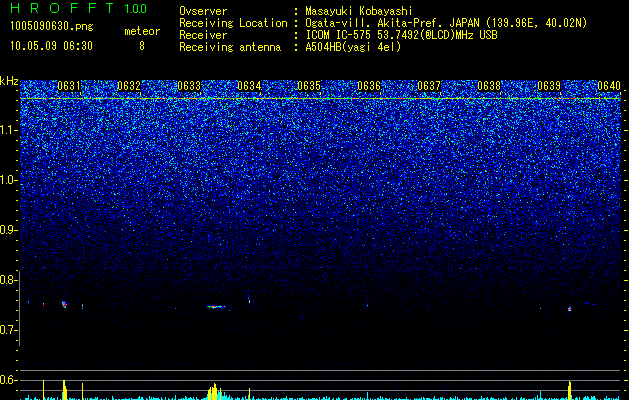Viewport: 629px width, 400px height.
Task: Click the 0640 time marker
Action: (x=609, y=86)
